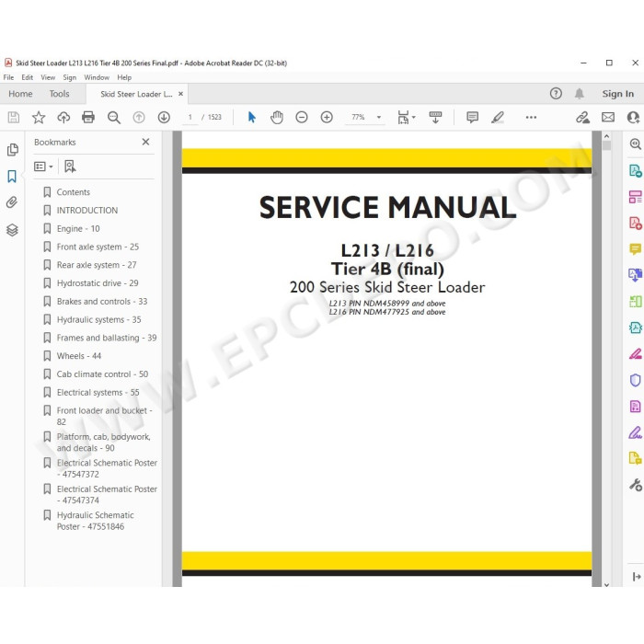Open notifications bell icon
This screenshot has height=644, width=644.
click(579, 94)
